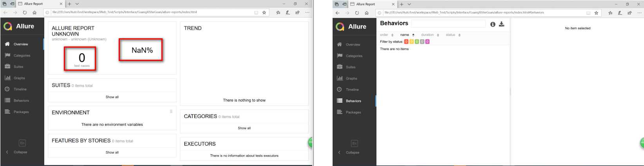Switch language with the En button, right window

[x=355, y=143]
